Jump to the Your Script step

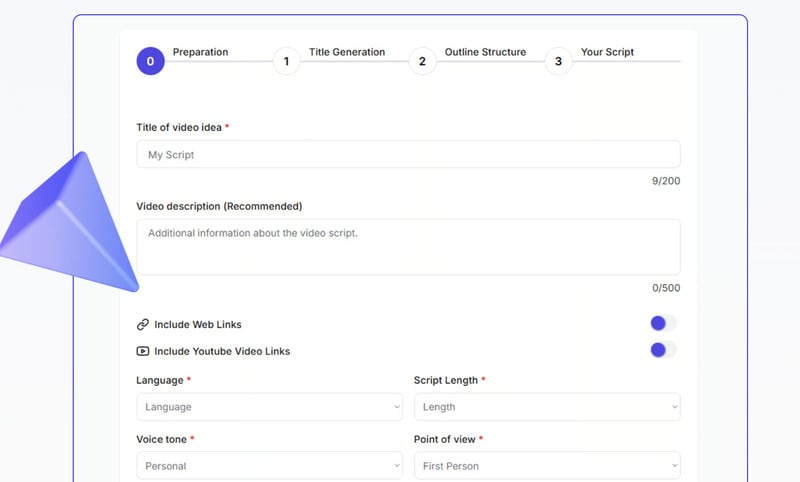pos(607,52)
